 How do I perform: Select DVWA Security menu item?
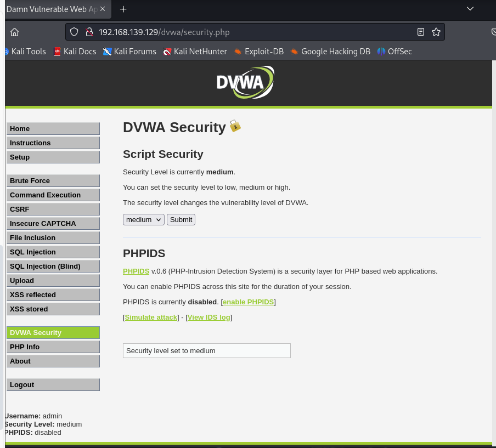53,333
